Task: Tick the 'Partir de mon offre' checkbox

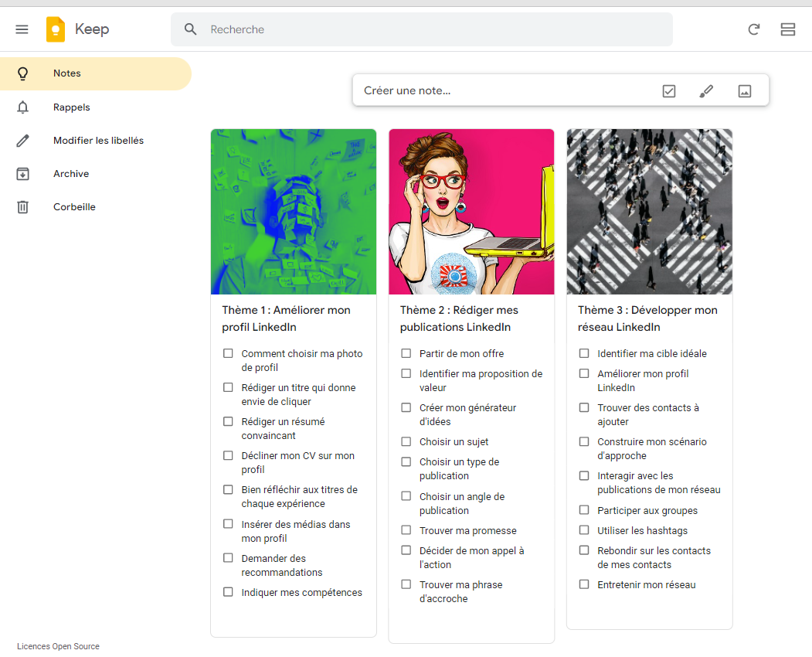Action: click(x=406, y=353)
